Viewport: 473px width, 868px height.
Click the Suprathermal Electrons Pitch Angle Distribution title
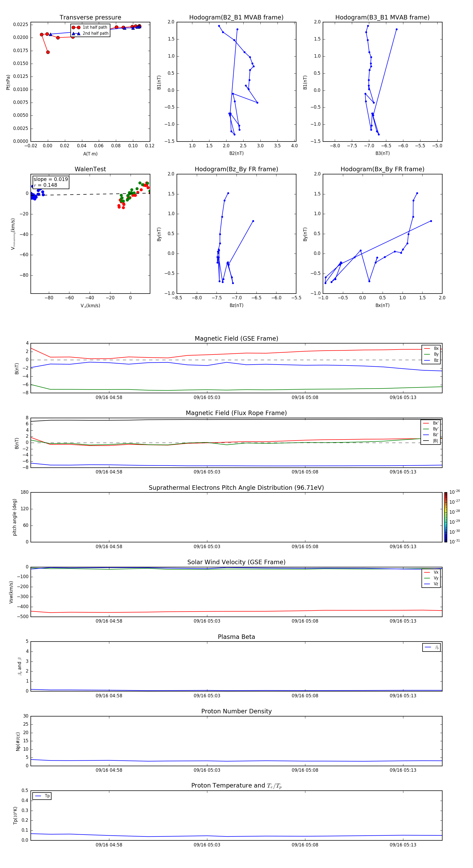[x=236, y=488]
